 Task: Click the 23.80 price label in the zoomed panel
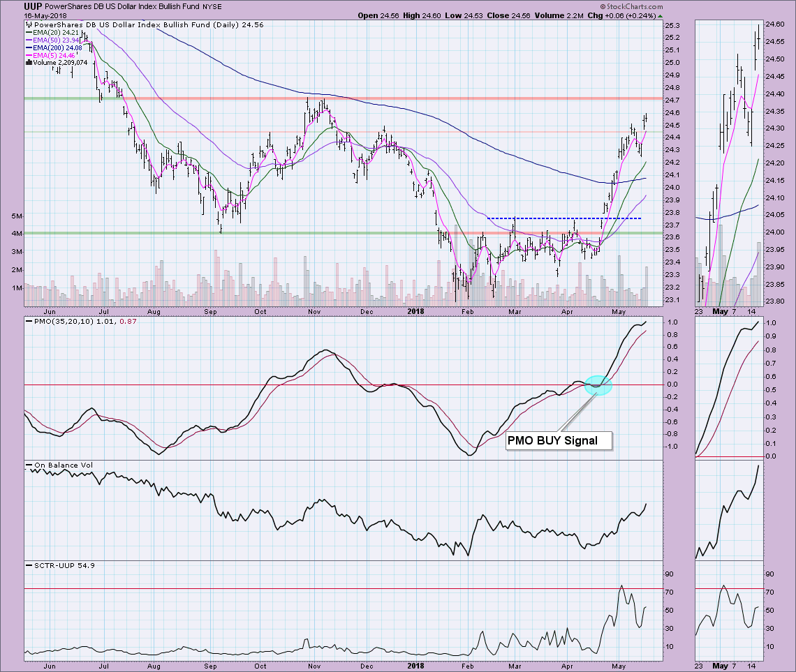[x=774, y=301]
